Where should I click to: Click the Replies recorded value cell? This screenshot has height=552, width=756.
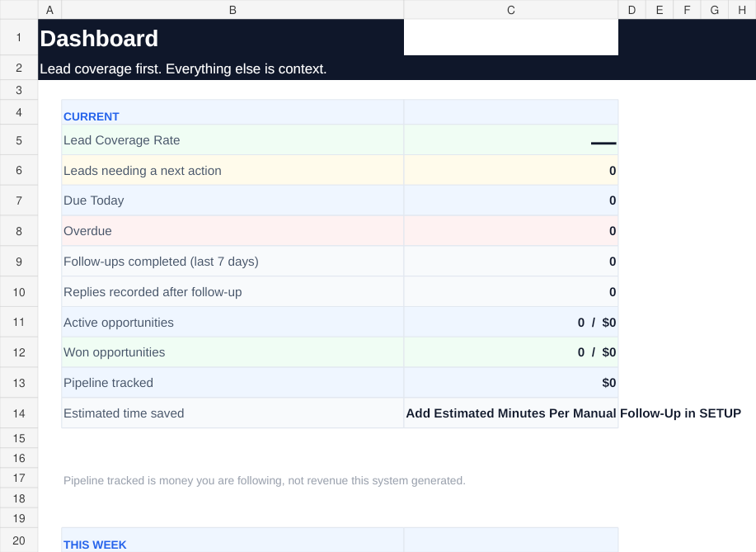(511, 291)
